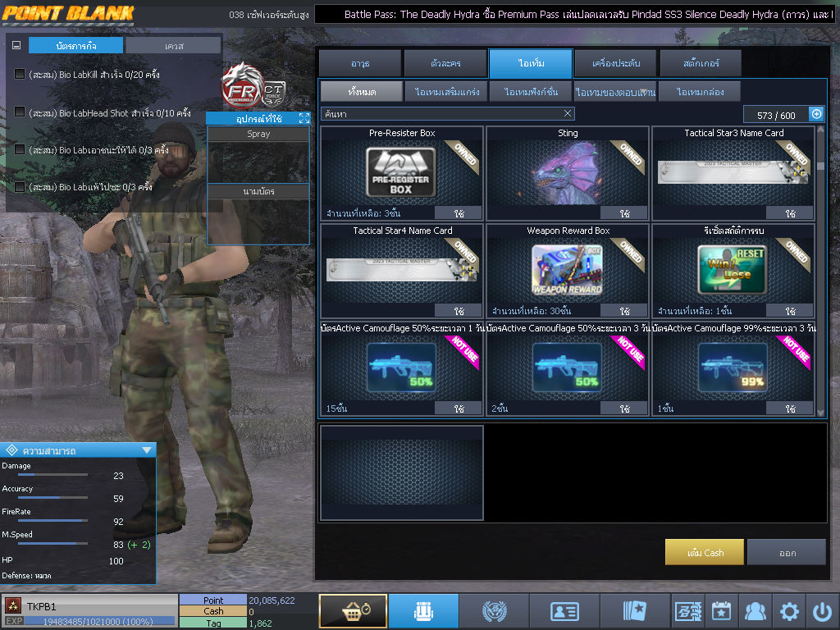840x630 pixels.
Task: Click the item list scrollbar down arrow
Action: click(x=820, y=413)
